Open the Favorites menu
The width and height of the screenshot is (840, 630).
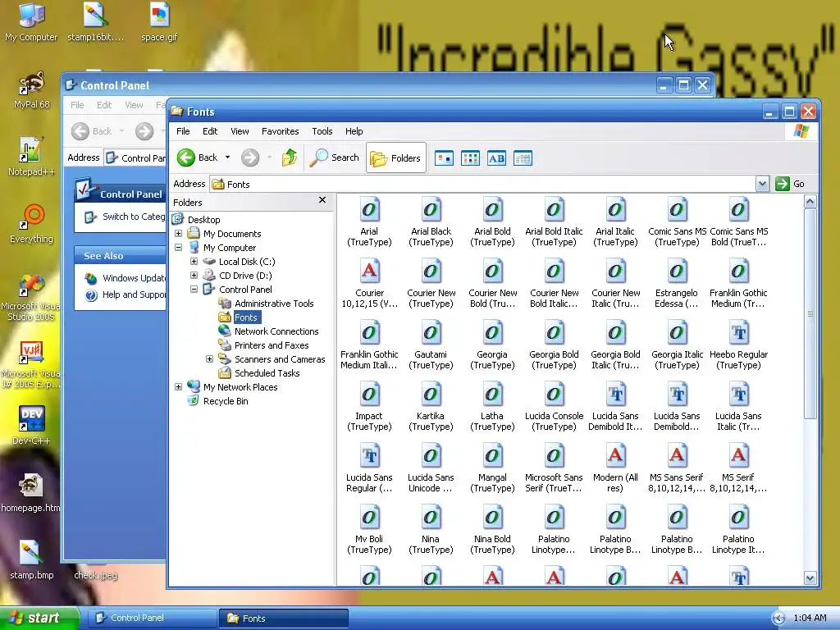[x=281, y=131]
